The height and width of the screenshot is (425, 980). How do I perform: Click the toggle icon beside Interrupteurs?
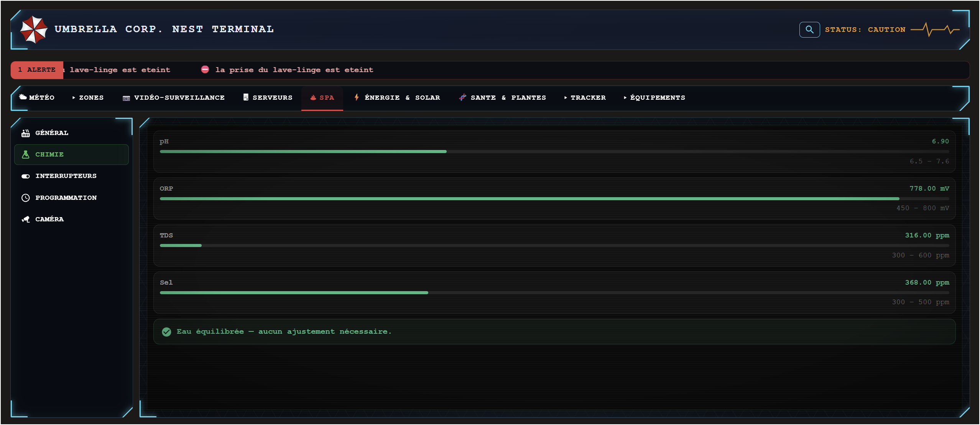(26, 176)
